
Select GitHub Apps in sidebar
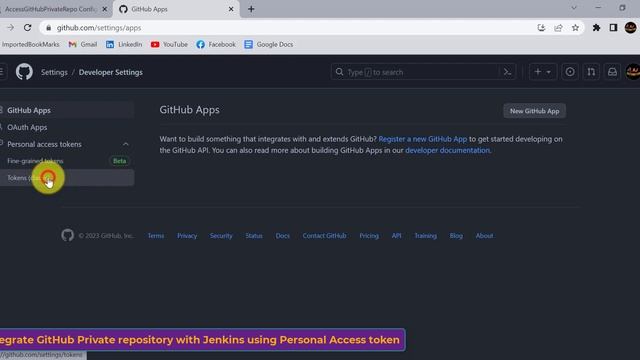coord(67,110)
